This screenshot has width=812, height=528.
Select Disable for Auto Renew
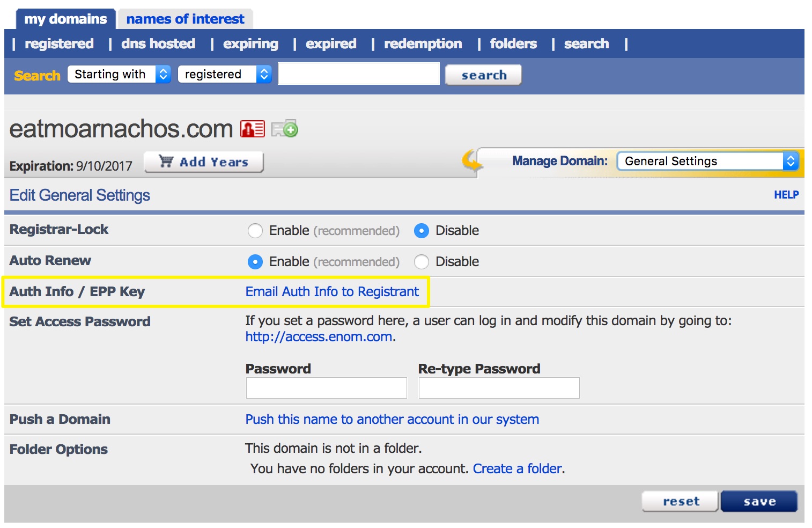coord(422,262)
